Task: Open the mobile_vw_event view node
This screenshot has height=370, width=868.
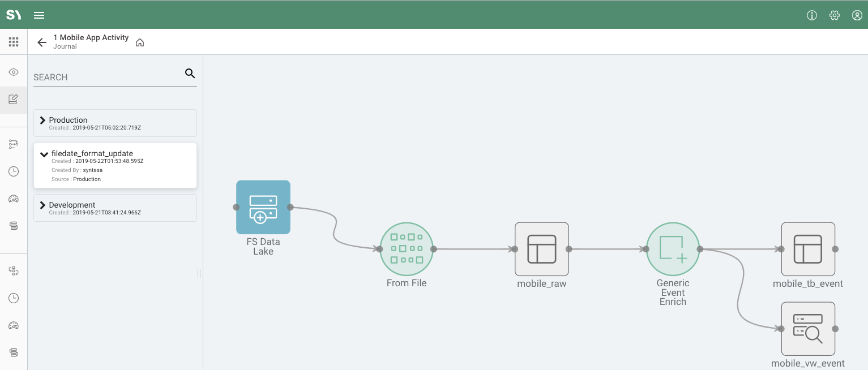Action: [x=808, y=329]
